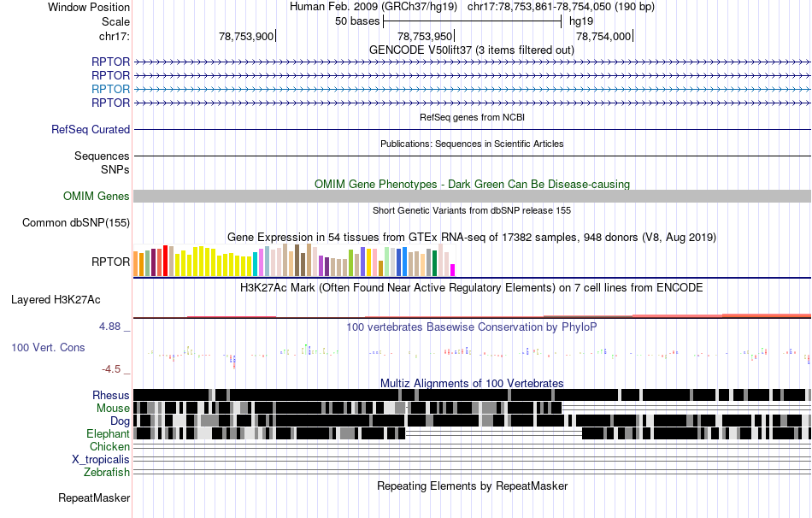This screenshot has height=518, width=812.
Task: Click the RefSeq genes from NCBI title
Action: [x=473, y=118]
